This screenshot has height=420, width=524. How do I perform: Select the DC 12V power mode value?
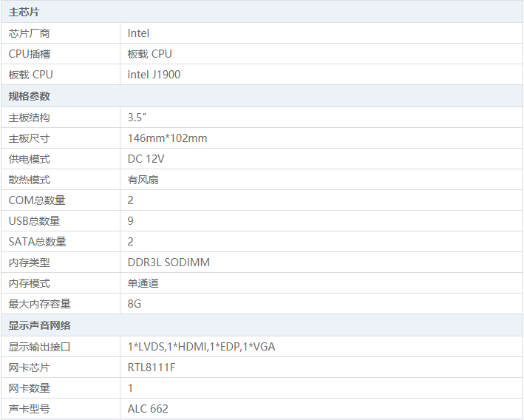[x=146, y=159]
